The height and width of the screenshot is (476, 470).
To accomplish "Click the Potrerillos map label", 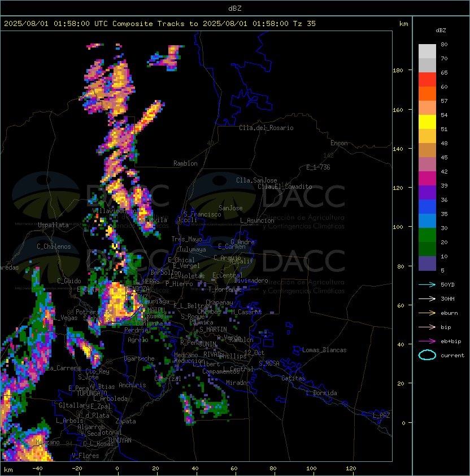I will point(94,312).
